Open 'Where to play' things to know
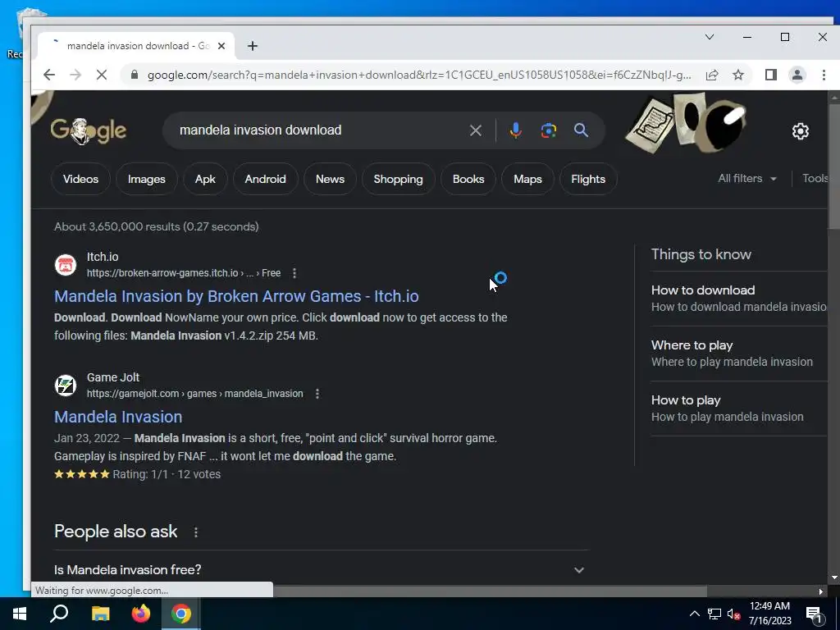This screenshot has width=840, height=630. coord(739,354)
